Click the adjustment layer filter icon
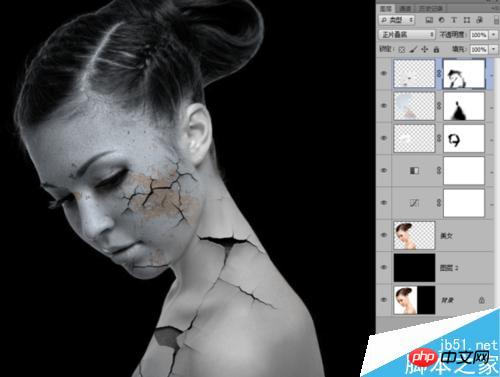The image size is (500, 377). tap(442, 20)
